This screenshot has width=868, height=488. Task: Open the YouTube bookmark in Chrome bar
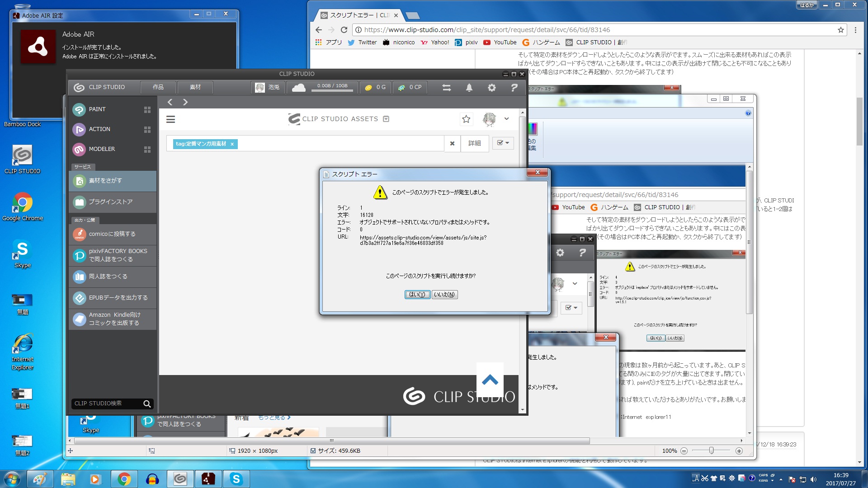(x=500, y=42)
